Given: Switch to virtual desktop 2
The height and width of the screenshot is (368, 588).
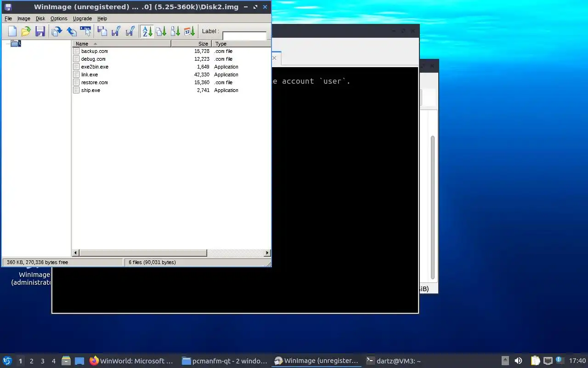Looking at the screenshot, I should coord(31,361).
